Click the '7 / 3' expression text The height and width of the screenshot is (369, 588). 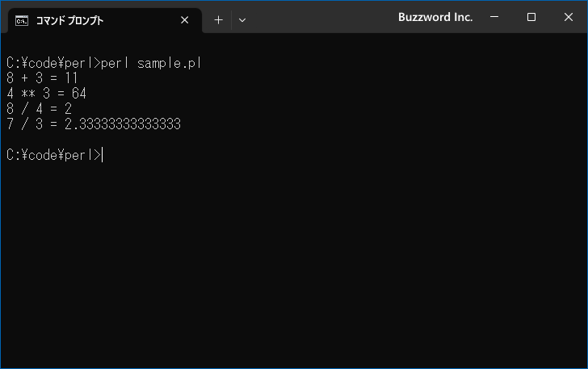pos(24,124)
